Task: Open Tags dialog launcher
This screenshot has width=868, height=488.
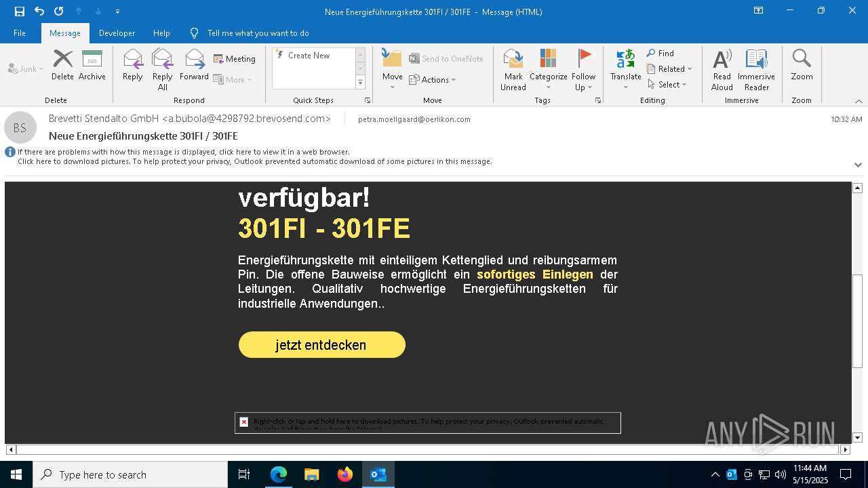Action: coord(598,100)
